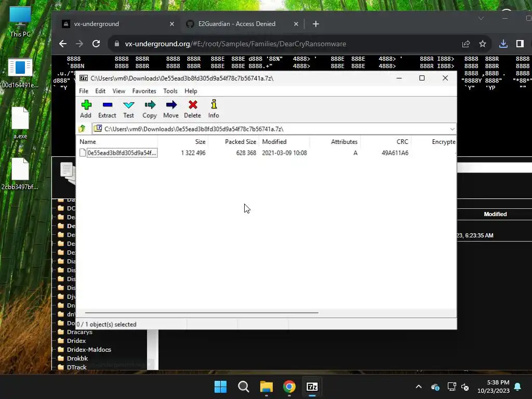Go forward in the browser
Viewport: 532px width, 399px height.
tap(79, 44)
